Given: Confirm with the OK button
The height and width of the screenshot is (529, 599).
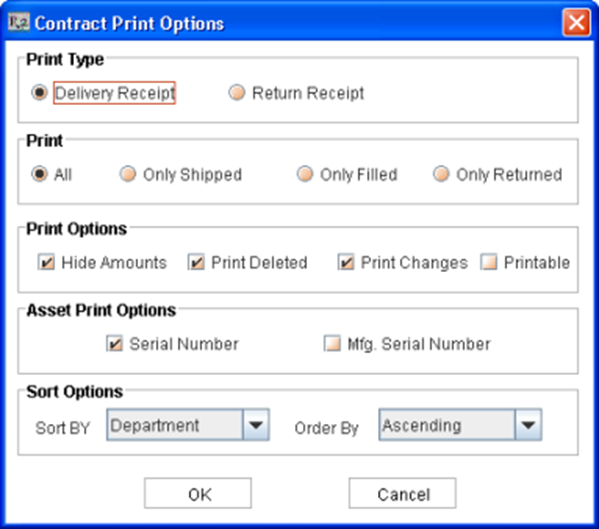Looking at the screenshot, I should click(198, 493).
